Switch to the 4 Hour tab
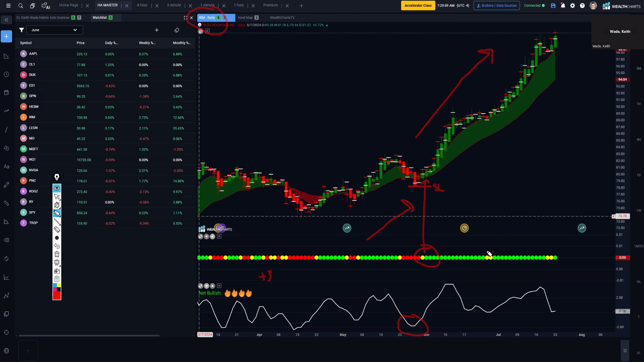The width and height of the screenshot is (644, 362). tap(142, 5)
